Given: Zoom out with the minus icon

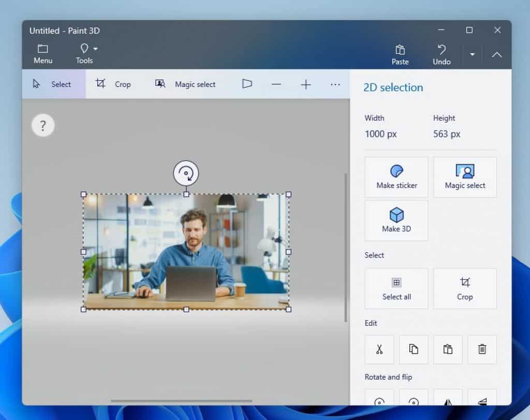Looking at the screenshot, I should 276,84.
